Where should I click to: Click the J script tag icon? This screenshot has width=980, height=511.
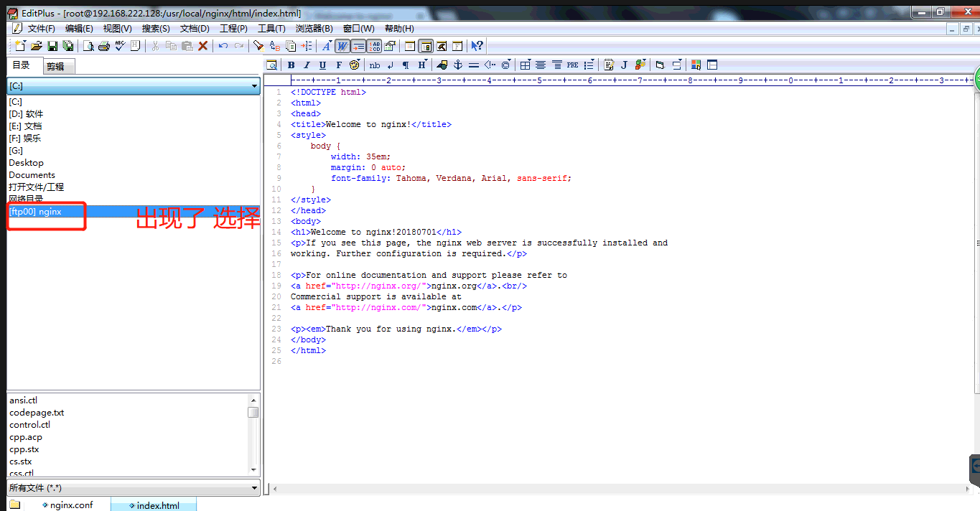[624, 65]
